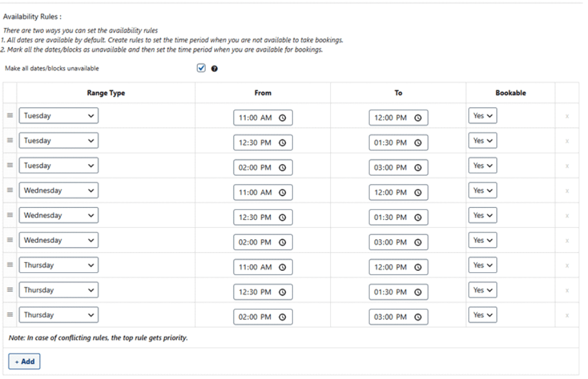Click the + Add button
Screen dimensions: 588x379
(24, 361)
